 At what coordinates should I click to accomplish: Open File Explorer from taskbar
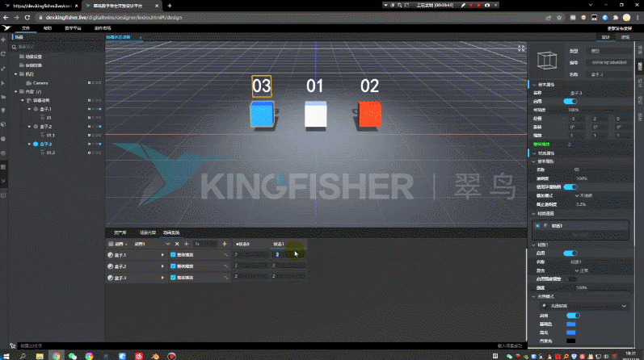tap(40, 356)
